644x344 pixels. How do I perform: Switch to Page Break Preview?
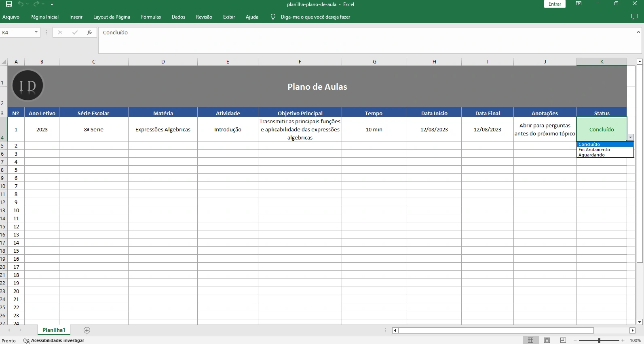point(563,340)
